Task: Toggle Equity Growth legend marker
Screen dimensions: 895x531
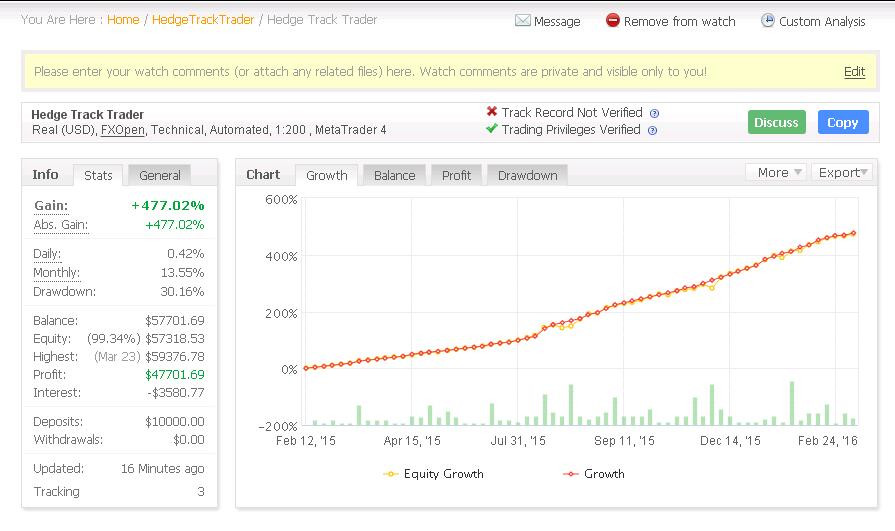Action: (x=390, y=474)
